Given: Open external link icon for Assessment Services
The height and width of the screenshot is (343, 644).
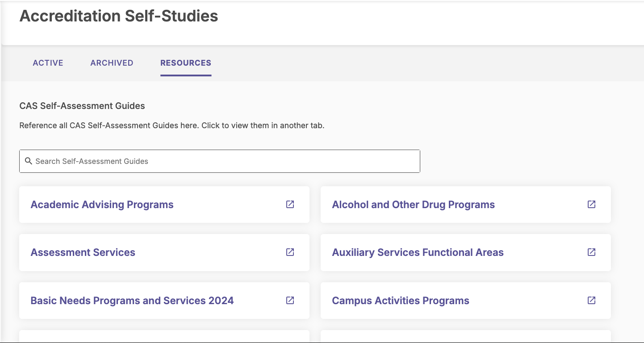Looking at the screenshot, I should [x=290, y=252].
